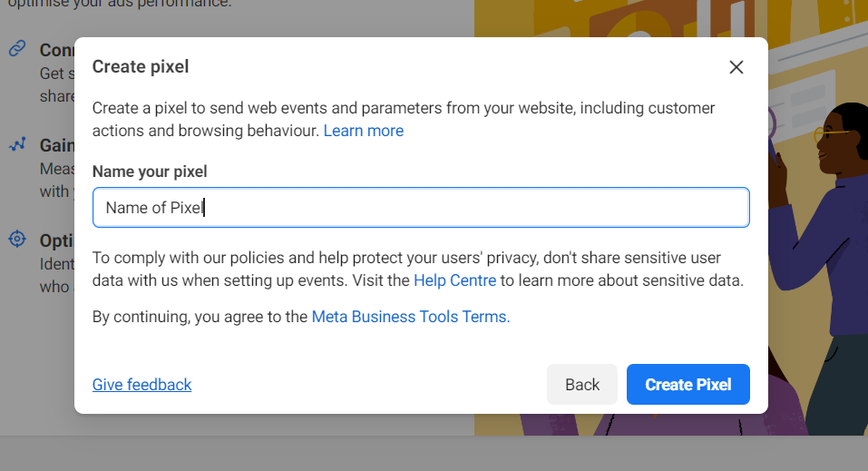
Task: Open the Meta Business Tools Terms link
Action: pyautogui.click(x=411, y=317)
